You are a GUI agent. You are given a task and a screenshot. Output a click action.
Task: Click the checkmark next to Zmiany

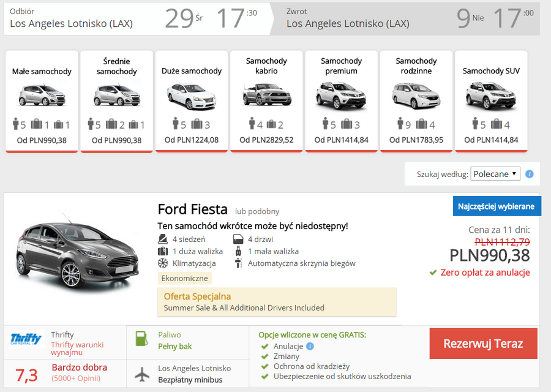coord(265,356)
